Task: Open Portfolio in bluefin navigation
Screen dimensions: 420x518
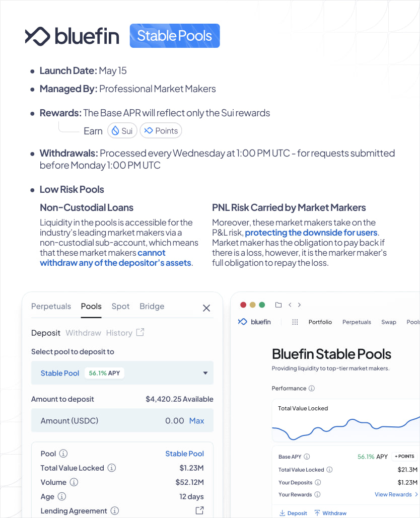Action: pyautogui.click(x=320, y=322)
